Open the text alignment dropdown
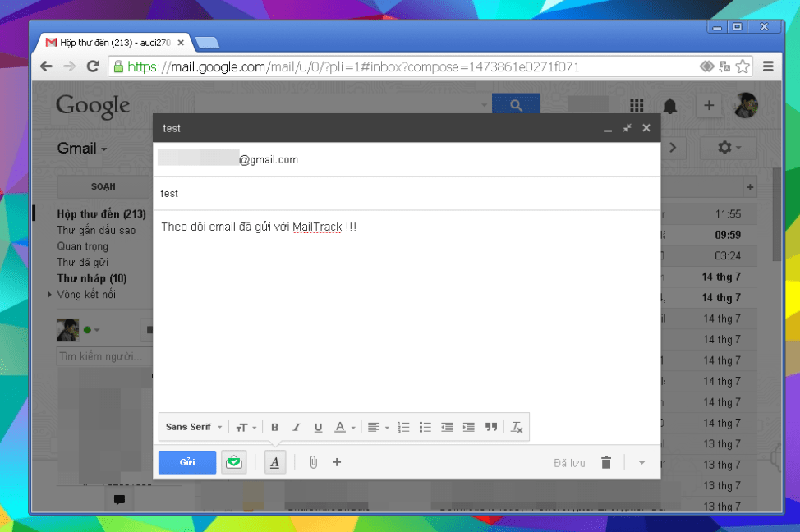This screenshot has width=800, height=532. coord(376,427)
